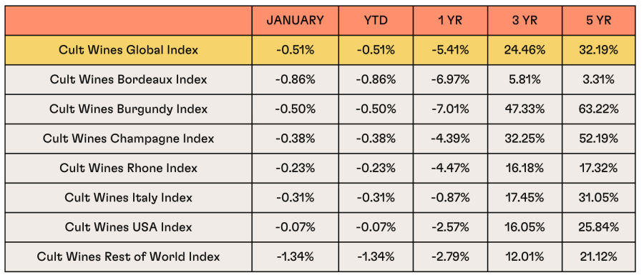
Task: Click Cult Wines Champagne Index label
Action: (128, 139)
